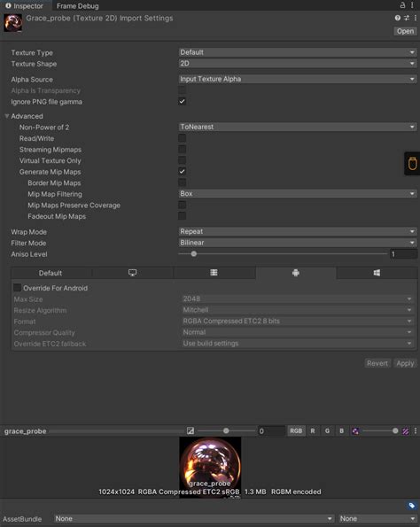The image size is (420, 527).
Task: Click the Open button
Action: pos(405,31)
